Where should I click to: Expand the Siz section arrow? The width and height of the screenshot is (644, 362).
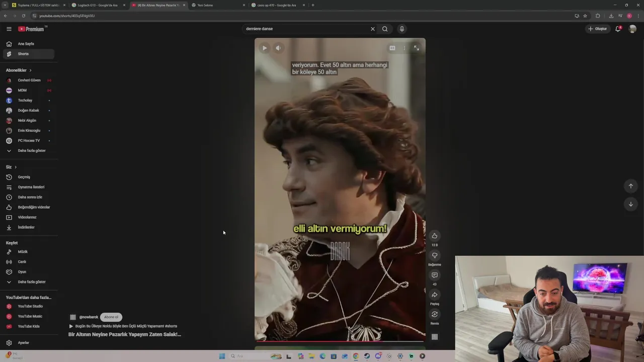(x=16, y=167)
